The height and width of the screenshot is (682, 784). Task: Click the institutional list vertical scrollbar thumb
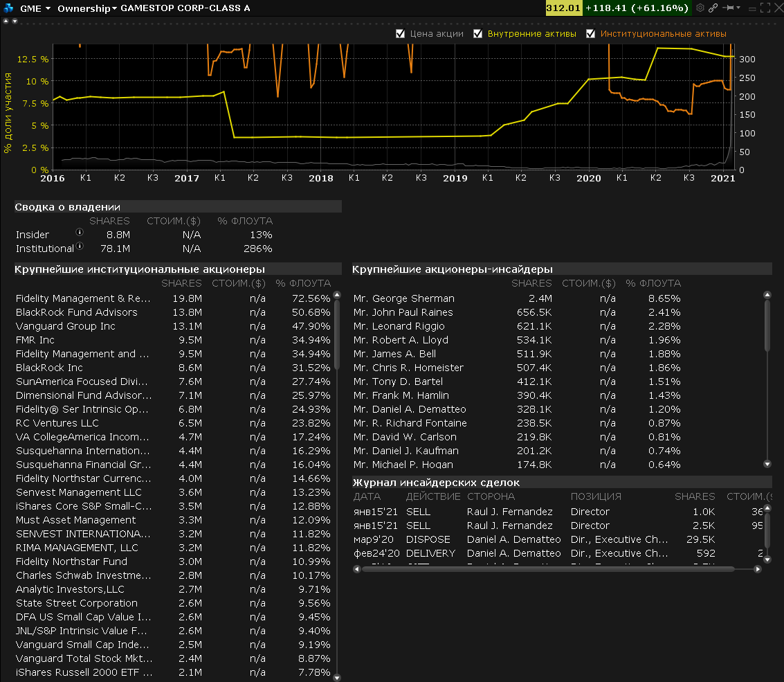337,334
